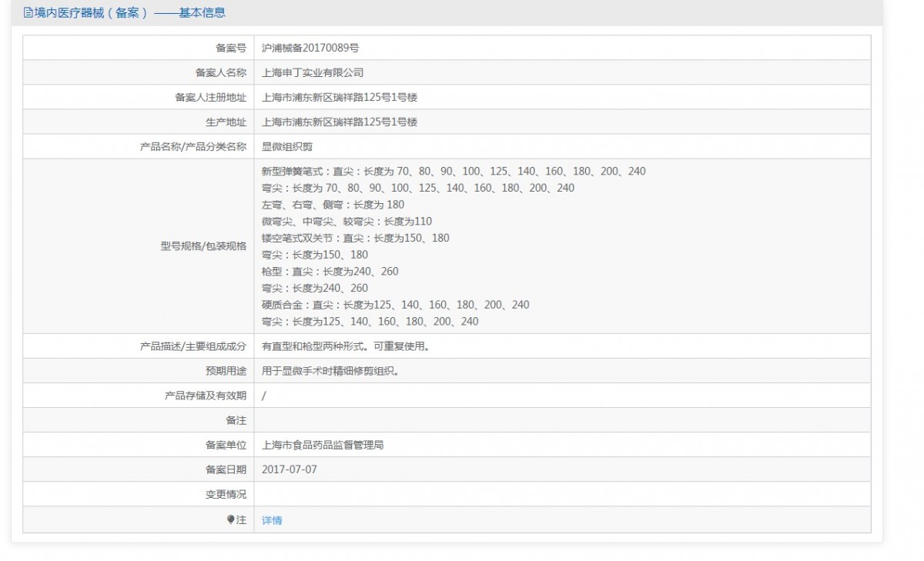Click 上海市食品药品监督管理局 value
The image size is (924, 561).
323,445
